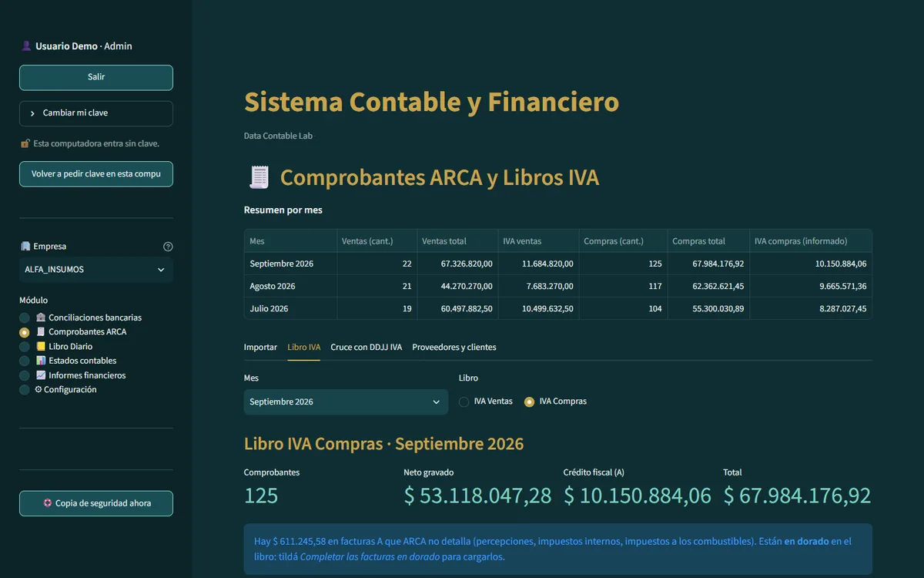Click Volver a pedir clave en esta compu

[x=96, y=174]
